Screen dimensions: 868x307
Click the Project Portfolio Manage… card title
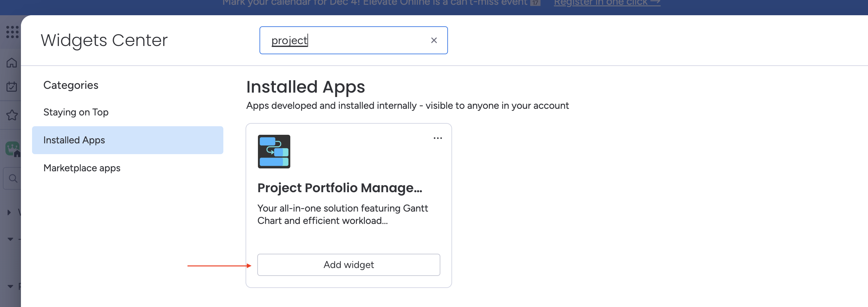[339, 188]
